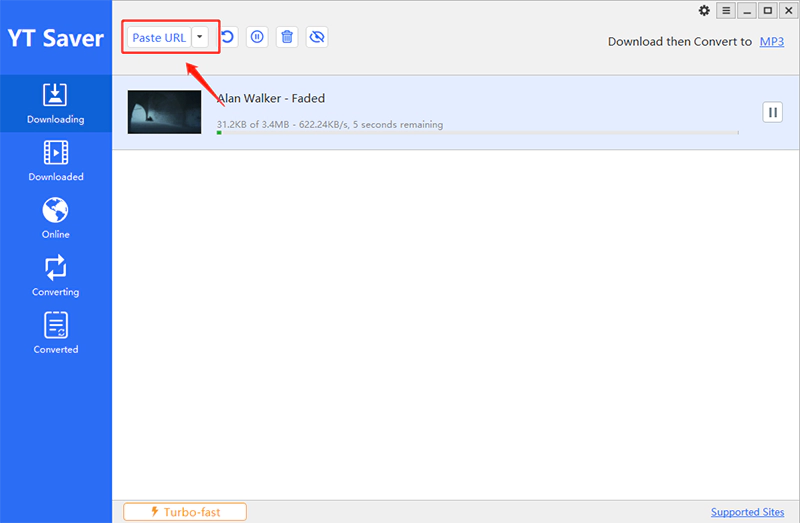
Task: Switch to the Converted tab
Action: (x=56, y=333)
